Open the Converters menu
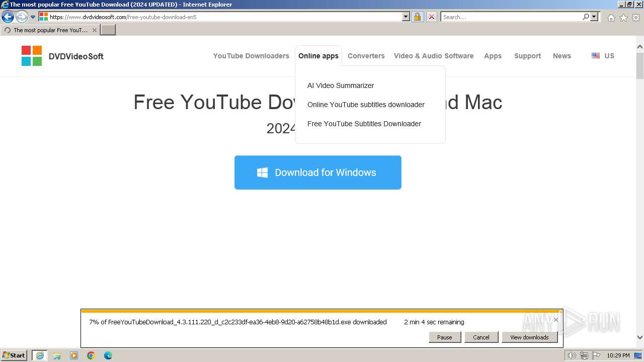Image resolution: width=644 pixels, height=362 pixels. [x=366, y=56]
